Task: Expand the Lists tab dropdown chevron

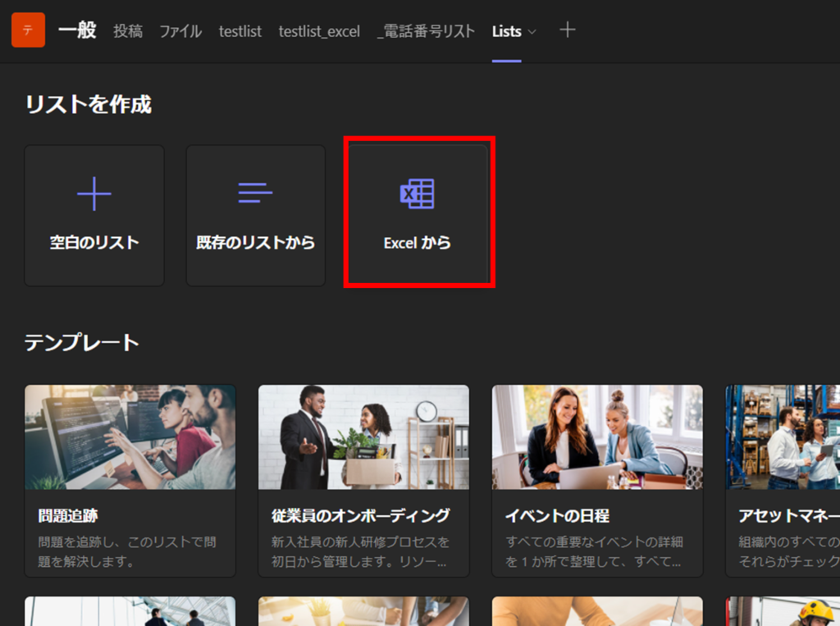Action: (x=532, y=32)
